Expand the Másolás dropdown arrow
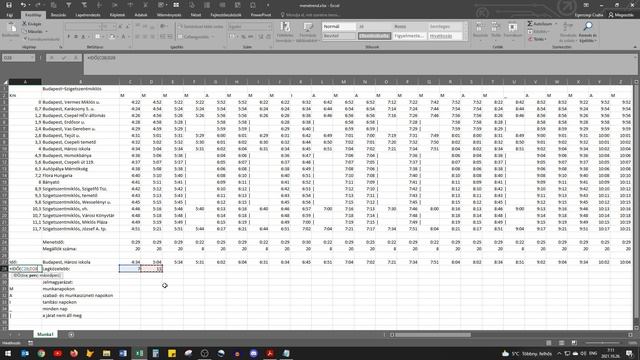This screenshot has width=640, height=360. (46, 31)
